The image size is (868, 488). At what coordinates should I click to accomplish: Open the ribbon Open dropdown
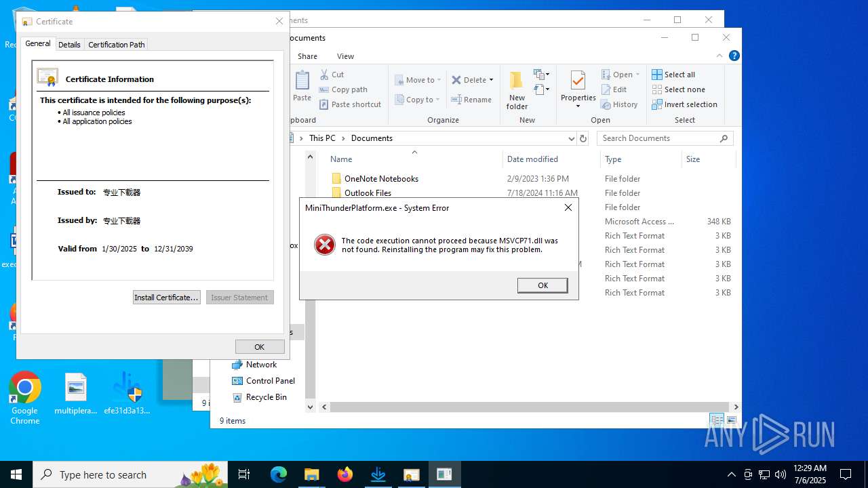tap(620, 75)
